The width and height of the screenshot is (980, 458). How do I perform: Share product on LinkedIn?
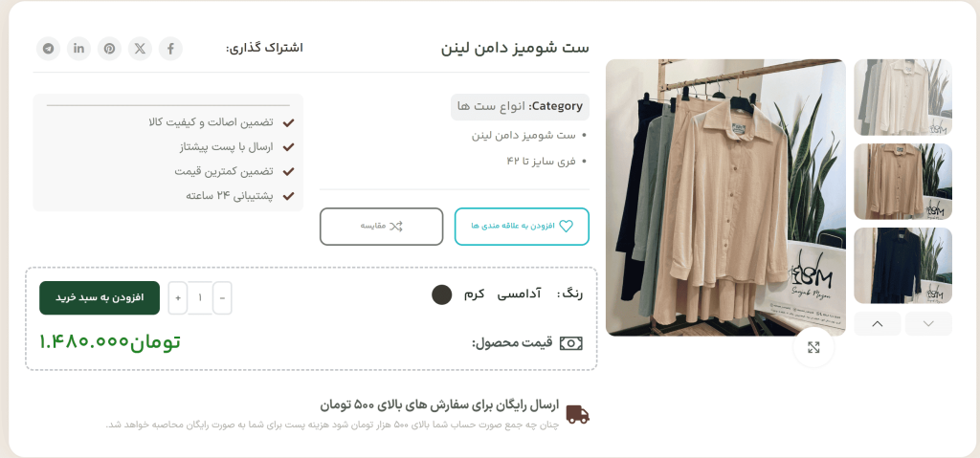(x=78, y=49)
